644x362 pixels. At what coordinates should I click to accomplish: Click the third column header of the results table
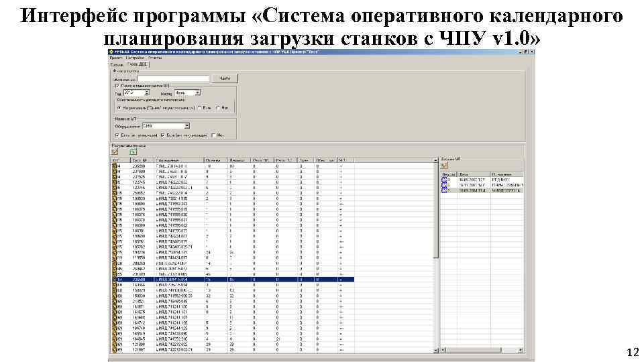179,160
